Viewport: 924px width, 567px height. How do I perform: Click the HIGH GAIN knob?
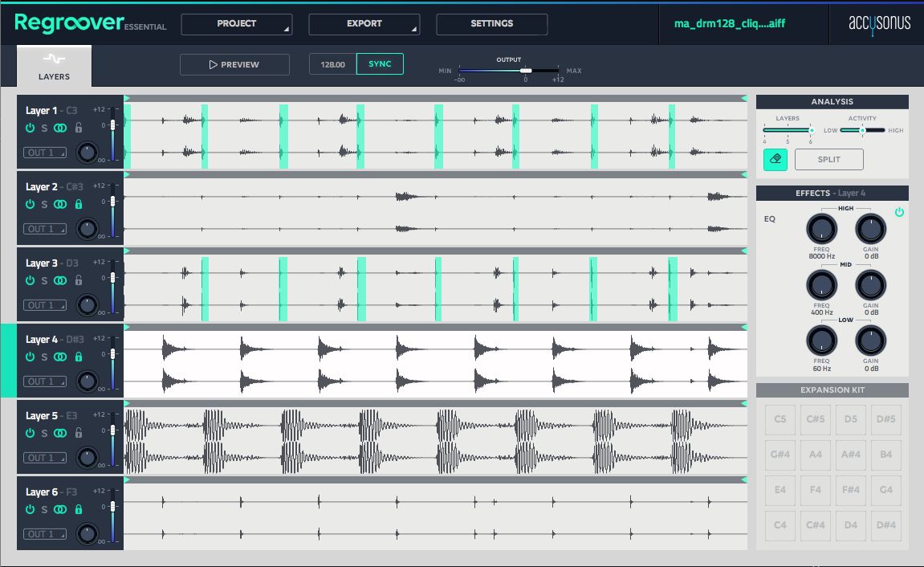[870, 229]
